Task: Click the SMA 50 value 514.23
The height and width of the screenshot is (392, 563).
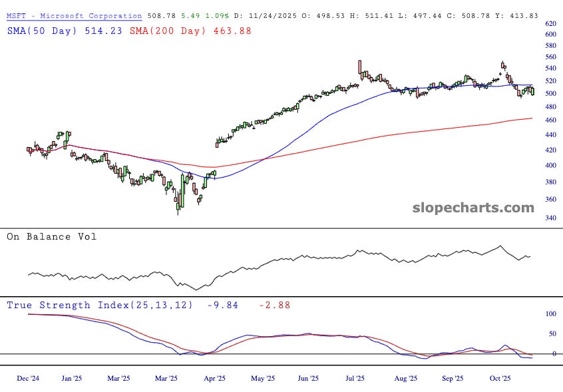Action: point(103,31)
